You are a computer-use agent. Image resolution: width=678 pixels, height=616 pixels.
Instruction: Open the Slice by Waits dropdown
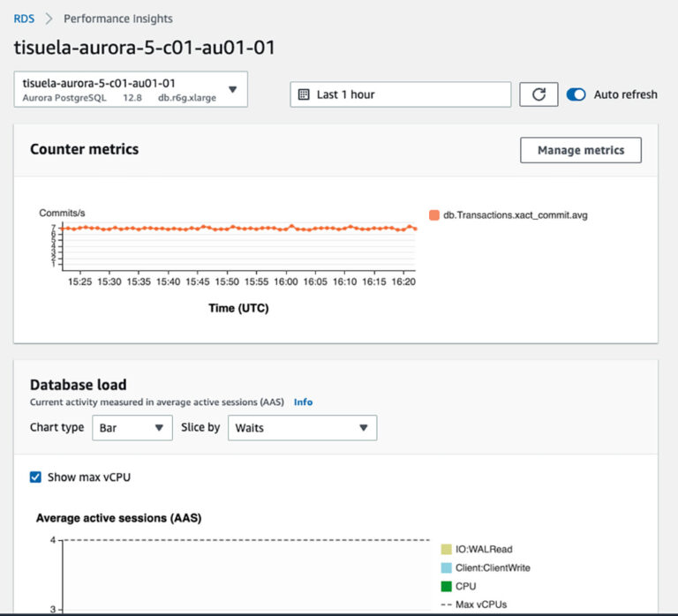[x=302, y=427]
